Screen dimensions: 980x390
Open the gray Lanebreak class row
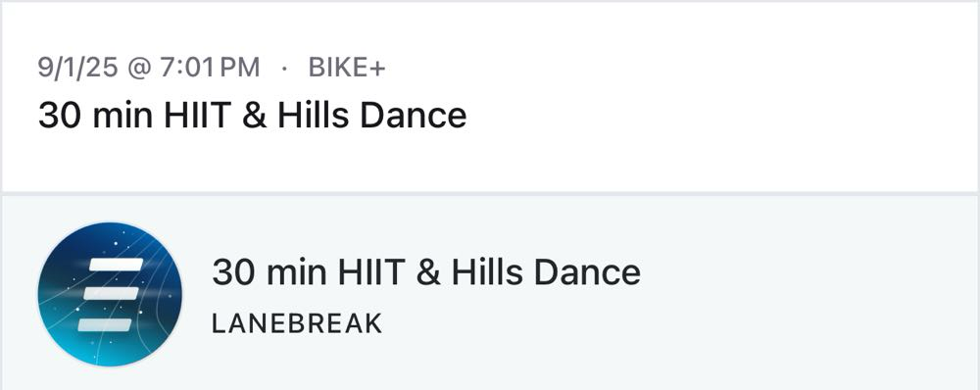(490, 293)
